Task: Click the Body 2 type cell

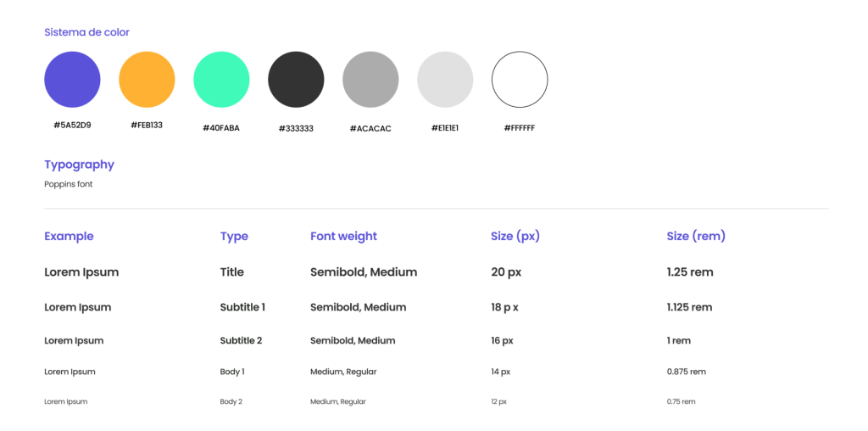Action: pyautogui.click(x=231, y=401)
